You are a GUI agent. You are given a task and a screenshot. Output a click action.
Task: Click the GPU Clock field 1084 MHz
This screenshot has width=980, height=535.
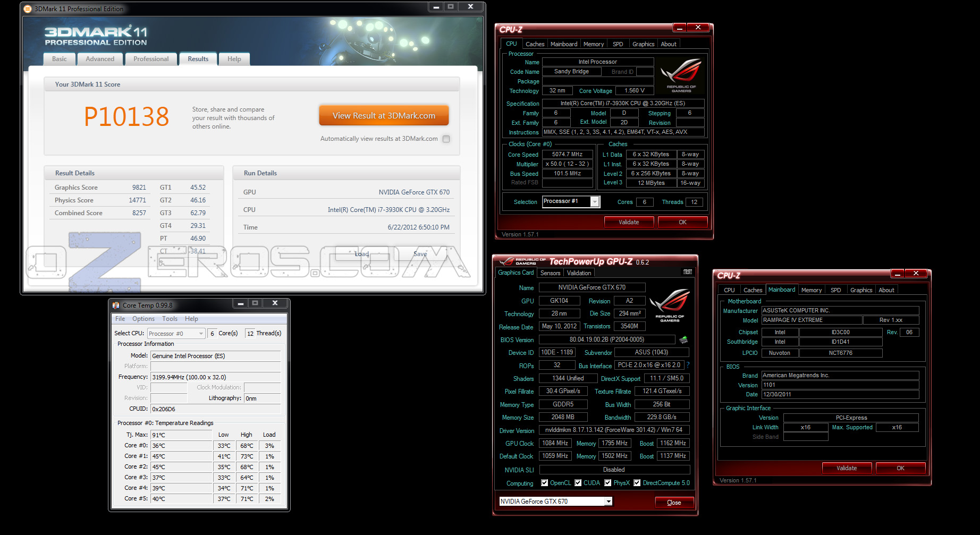555,443
